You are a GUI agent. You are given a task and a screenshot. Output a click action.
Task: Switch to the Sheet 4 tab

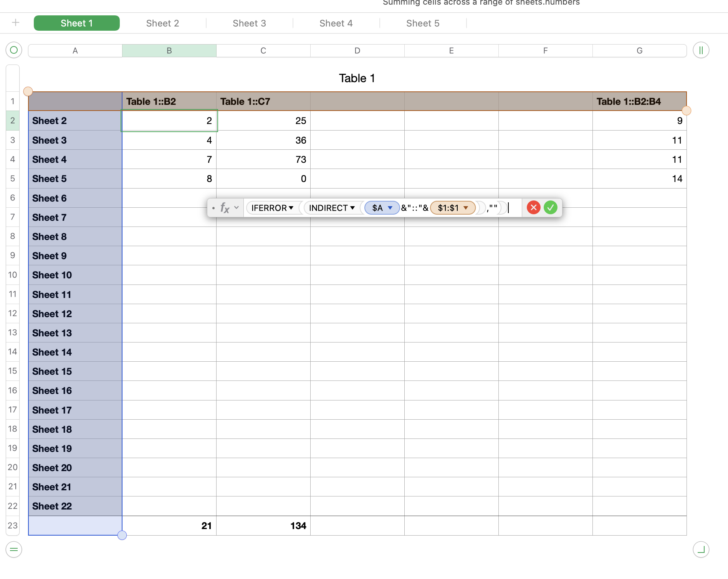pos(336,23)
